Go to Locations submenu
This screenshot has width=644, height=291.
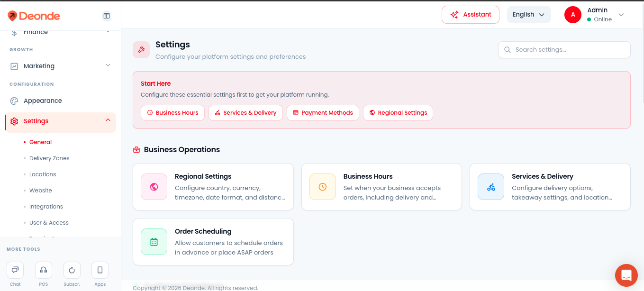click(43, 174)
